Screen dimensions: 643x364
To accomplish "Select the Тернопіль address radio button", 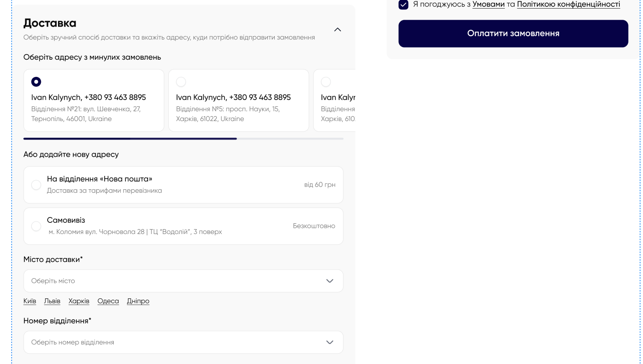I will (x=36, y=82).
